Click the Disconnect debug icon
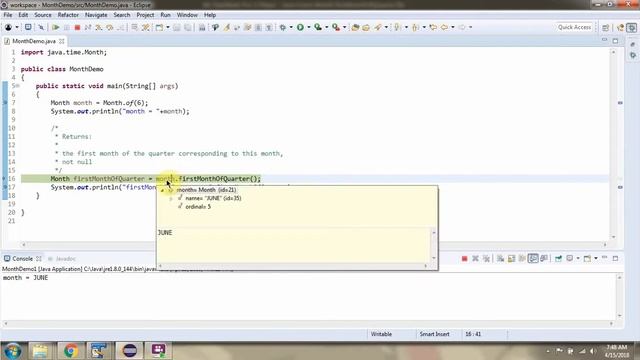The image size is (640, 360). 88,27
